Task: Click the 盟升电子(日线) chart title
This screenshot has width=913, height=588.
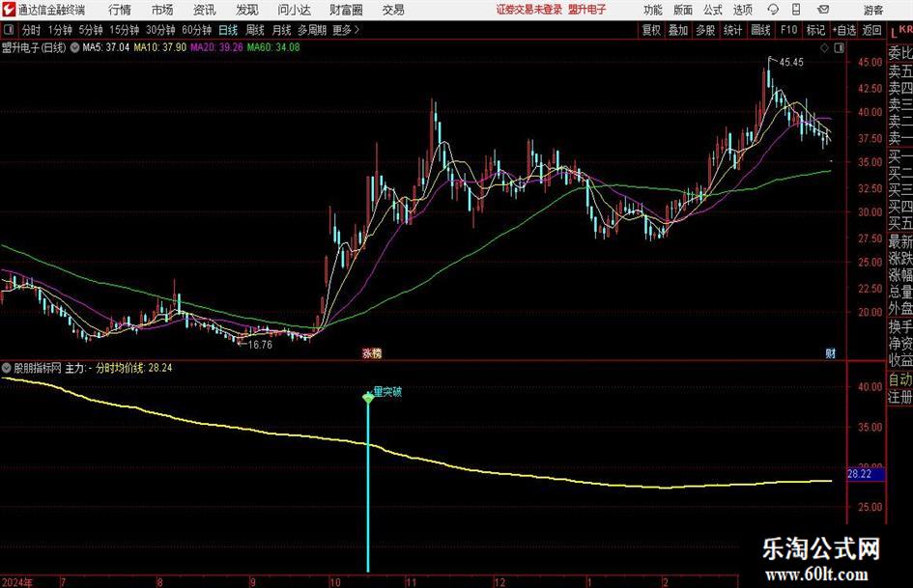Action: 34,47
